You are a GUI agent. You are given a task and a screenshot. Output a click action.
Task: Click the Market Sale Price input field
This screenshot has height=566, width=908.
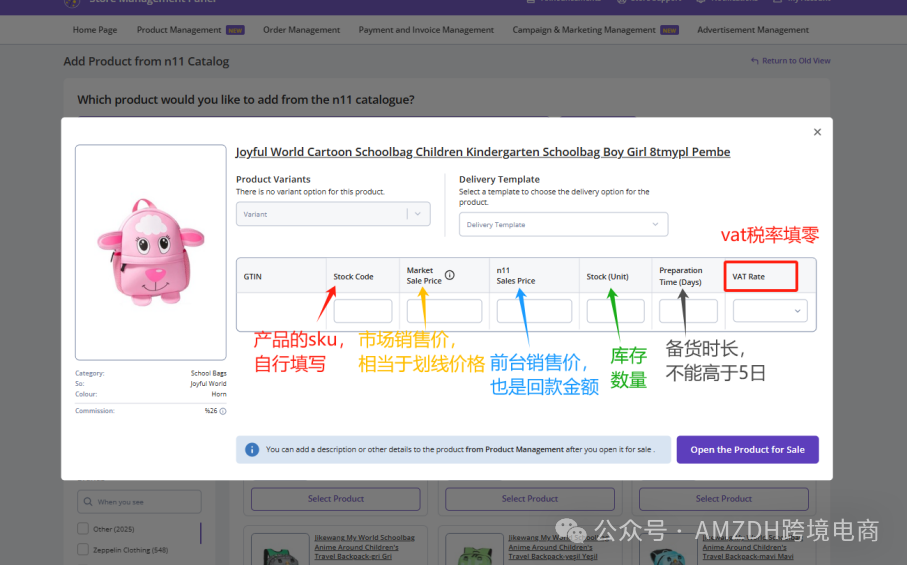(x=444, y=311)
